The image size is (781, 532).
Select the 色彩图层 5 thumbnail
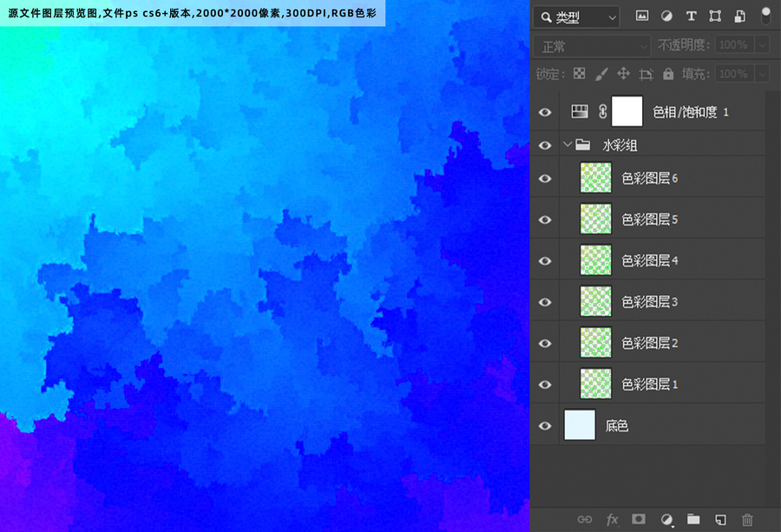(x=595, y=220)
